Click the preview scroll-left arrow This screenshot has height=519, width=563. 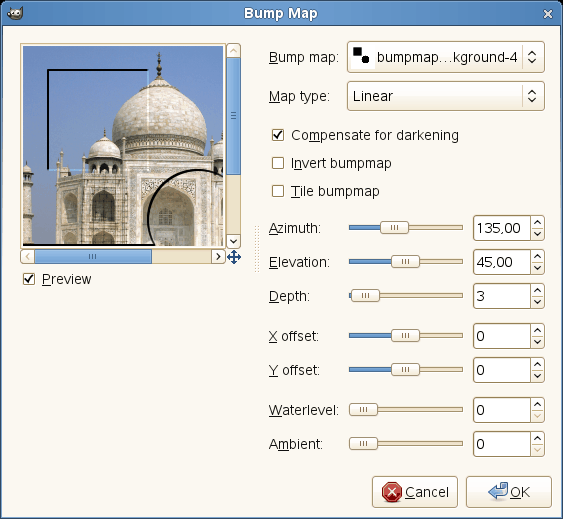tap(27, 257)
